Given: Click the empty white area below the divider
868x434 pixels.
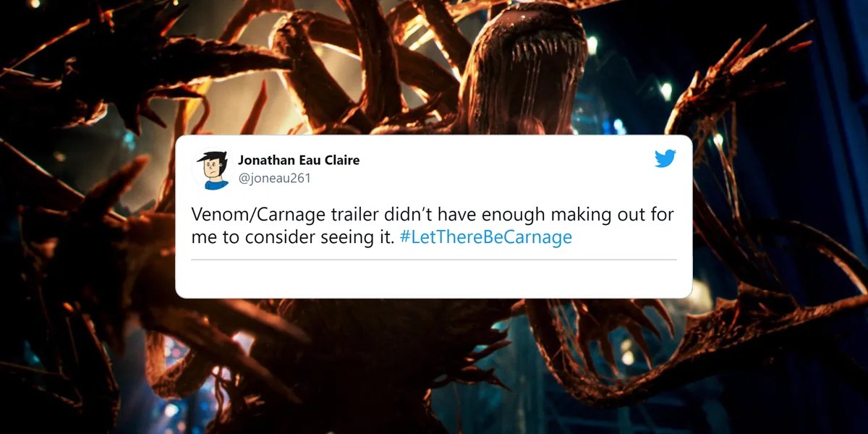Looking at the screenshot, I should click(434, 278).
